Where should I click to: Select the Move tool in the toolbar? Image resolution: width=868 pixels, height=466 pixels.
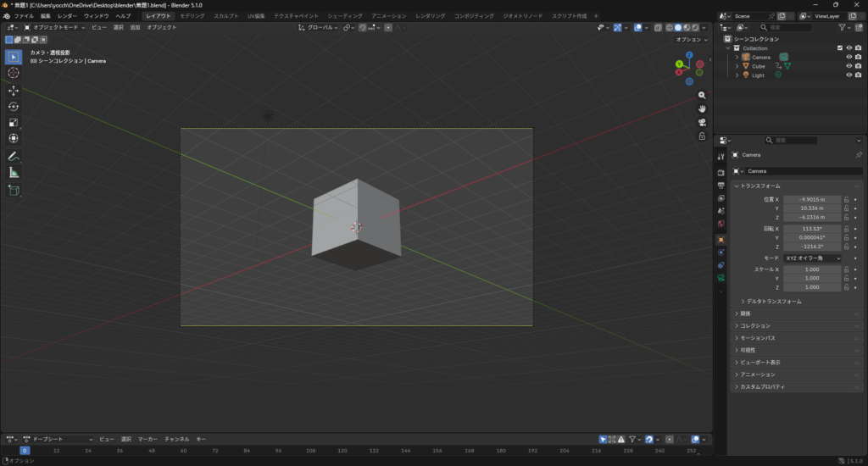(14, 90)
